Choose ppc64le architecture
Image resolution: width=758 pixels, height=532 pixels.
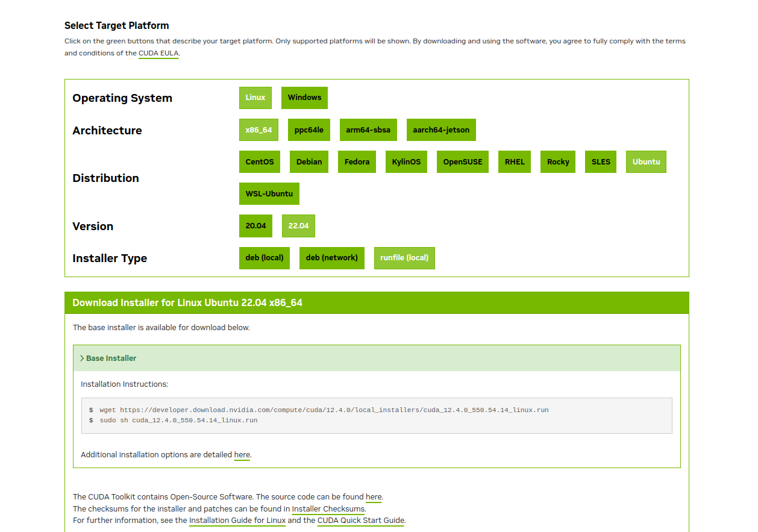[309, 130]
